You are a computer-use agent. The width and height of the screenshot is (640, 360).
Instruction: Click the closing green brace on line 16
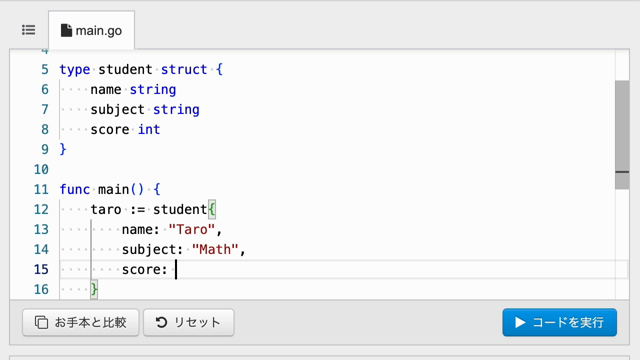tap(94, 289)
